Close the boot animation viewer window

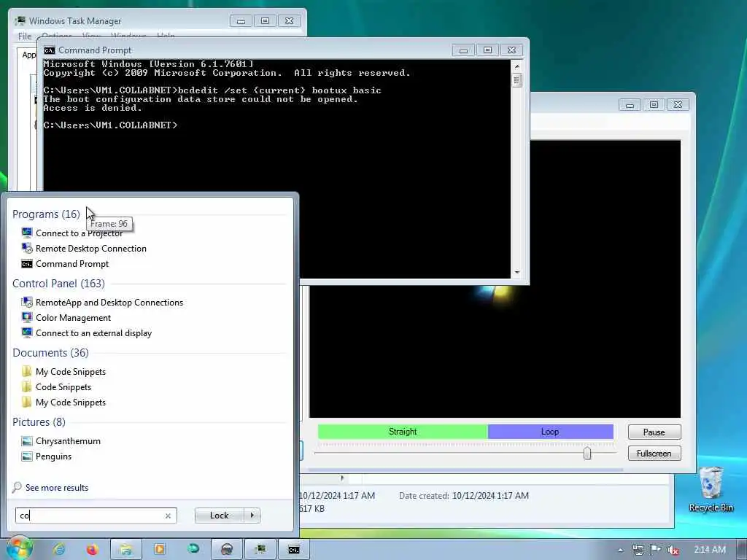pyautogui.click(x=678, y=104)
